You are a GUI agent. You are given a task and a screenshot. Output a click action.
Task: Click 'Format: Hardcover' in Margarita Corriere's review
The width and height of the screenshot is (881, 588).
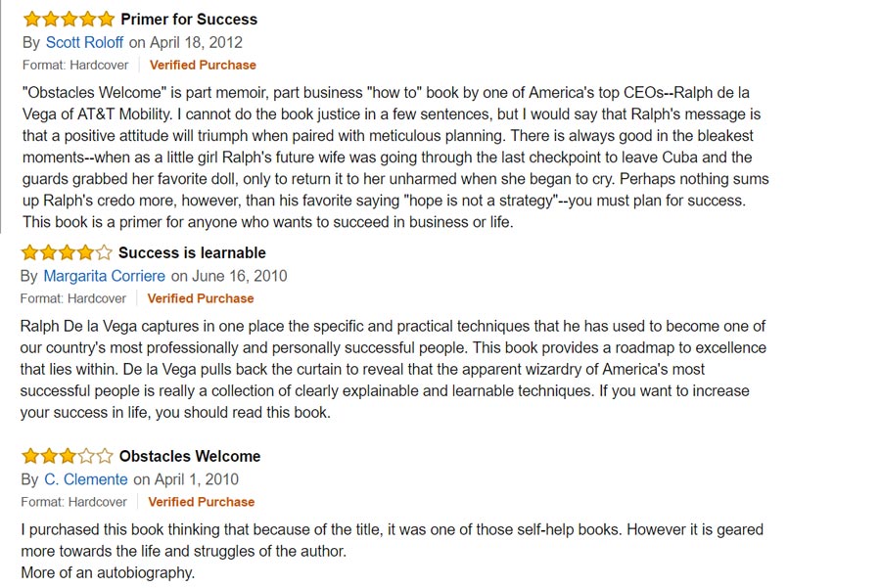click(73, 298)
